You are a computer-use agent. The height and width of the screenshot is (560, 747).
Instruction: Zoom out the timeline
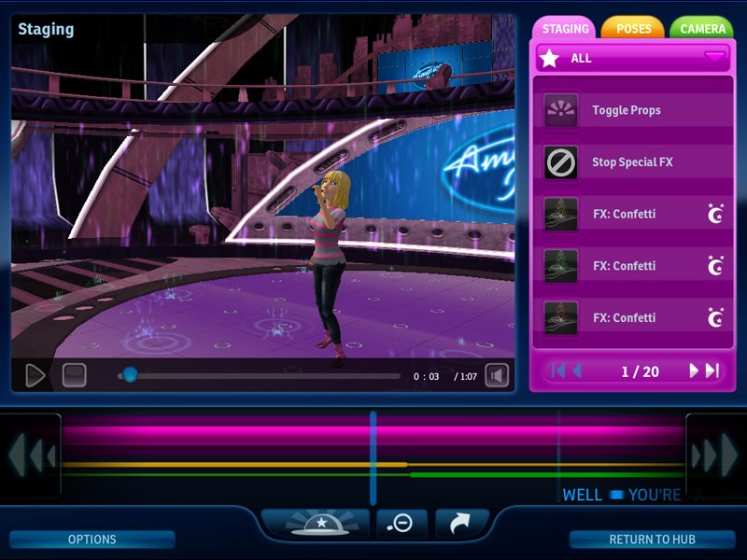click(x=402, y=524)
